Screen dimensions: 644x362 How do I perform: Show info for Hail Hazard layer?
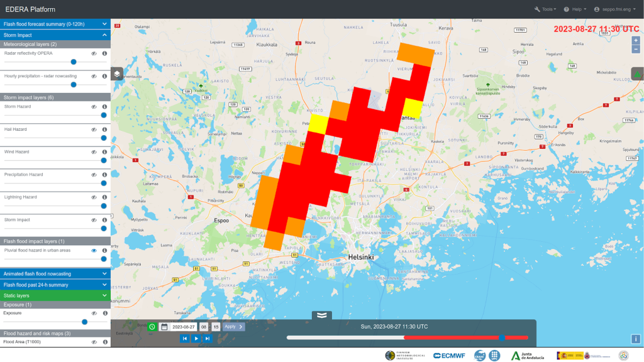click(104, 129)
